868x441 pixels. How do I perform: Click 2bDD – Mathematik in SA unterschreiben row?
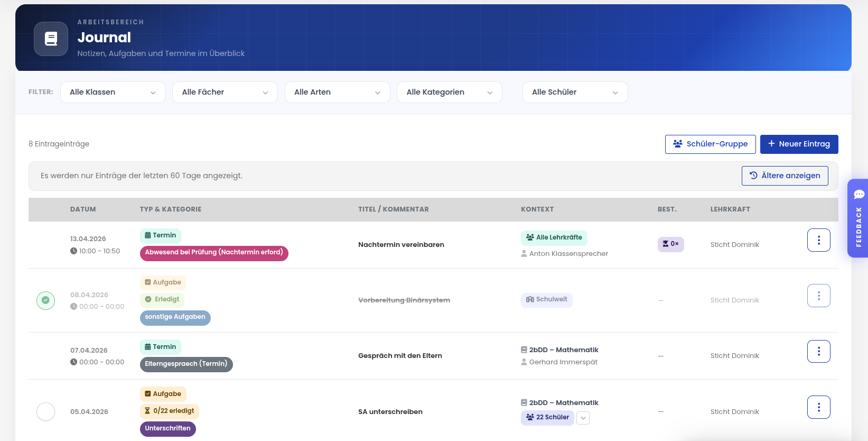click(x=564, y=403)
